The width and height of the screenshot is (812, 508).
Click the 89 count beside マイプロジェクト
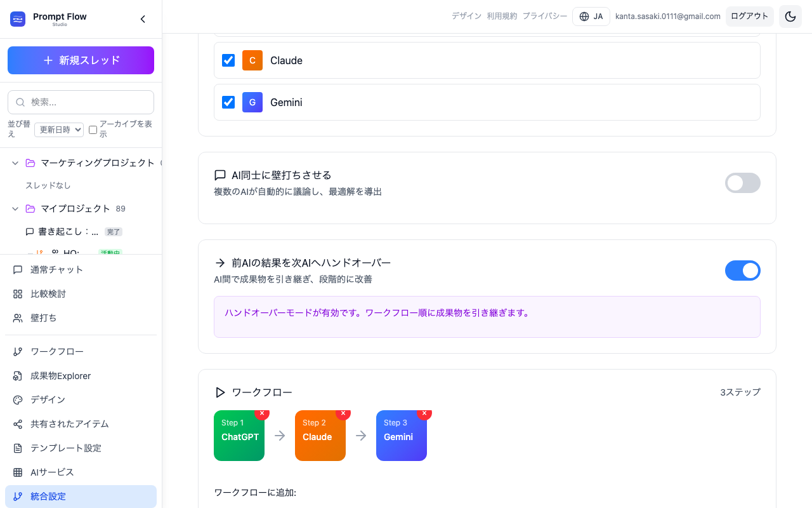(121, 209)
